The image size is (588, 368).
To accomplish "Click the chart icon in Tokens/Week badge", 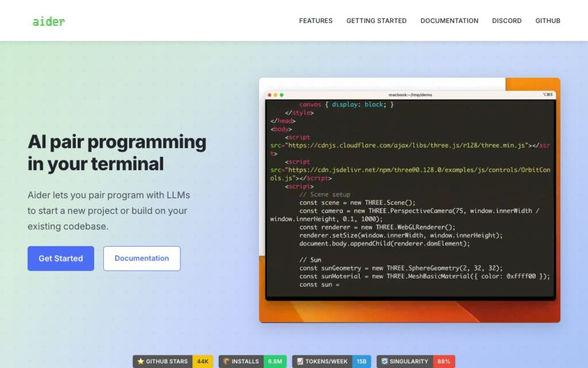I will [x=300, y=361].
